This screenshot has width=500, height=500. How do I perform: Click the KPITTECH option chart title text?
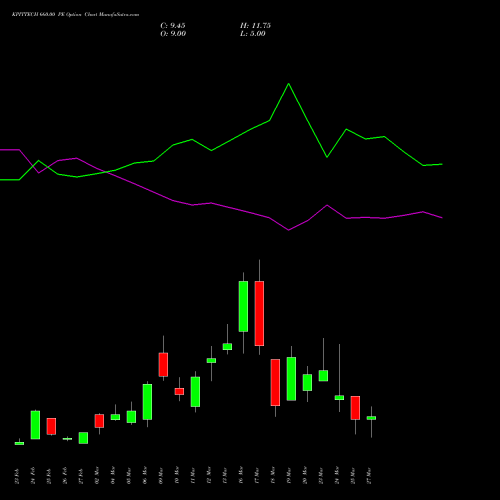point(75,15)
